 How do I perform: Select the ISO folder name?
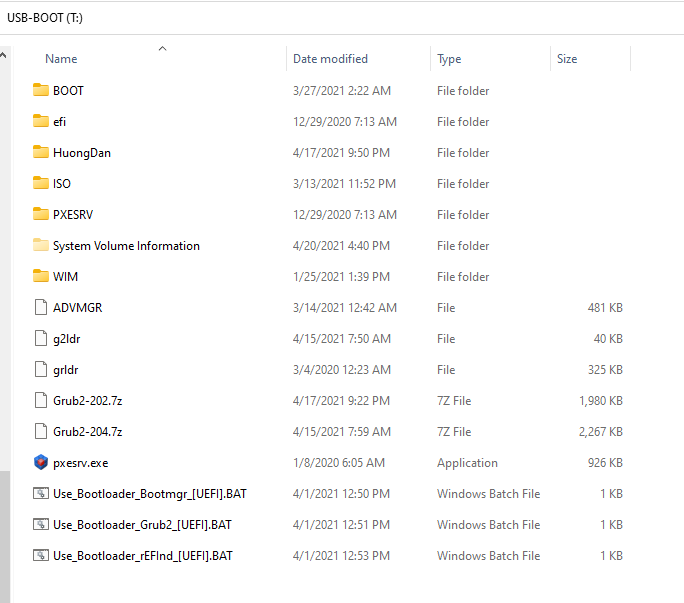62,184
